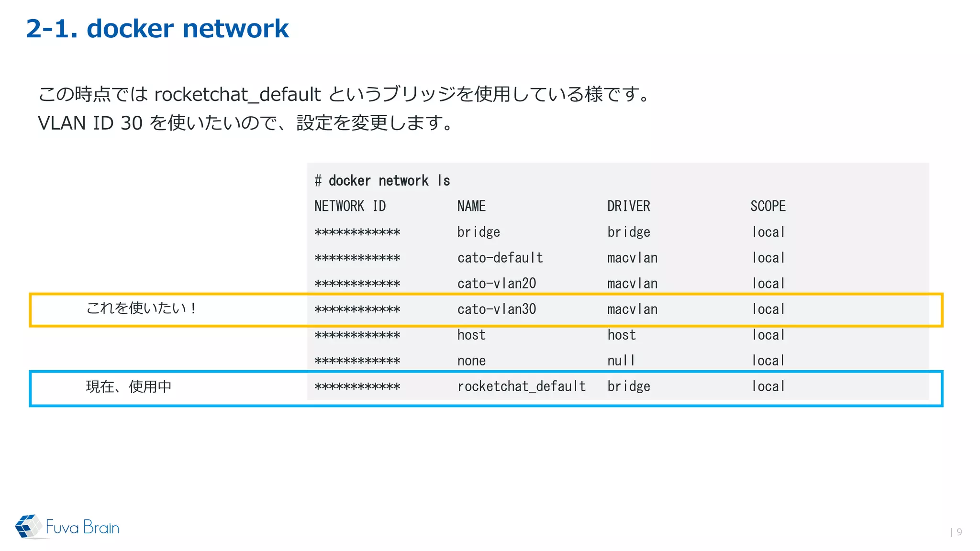This screenshot has height=551, width=980.
Task: Click 'macvlan' driver in the cato-vlan20 row
Action: [x=632, y=284]
